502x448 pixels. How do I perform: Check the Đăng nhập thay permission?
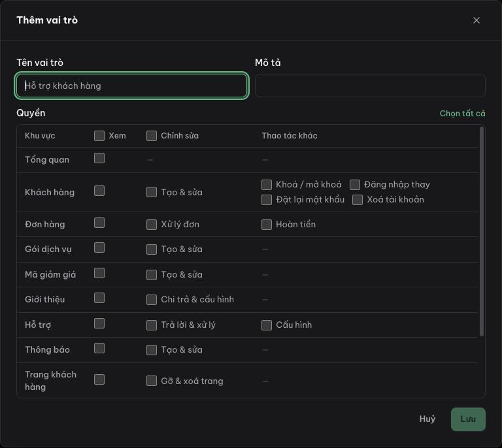tap(355, 185)
